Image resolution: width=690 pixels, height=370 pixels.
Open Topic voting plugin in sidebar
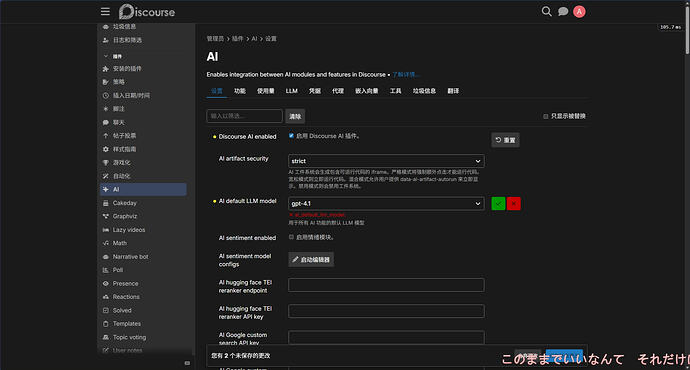click(143, 337)
